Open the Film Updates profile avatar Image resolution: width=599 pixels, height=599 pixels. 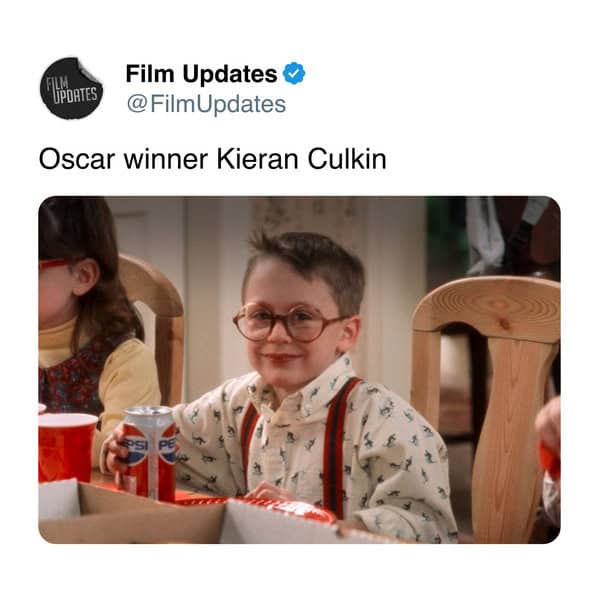71,88
